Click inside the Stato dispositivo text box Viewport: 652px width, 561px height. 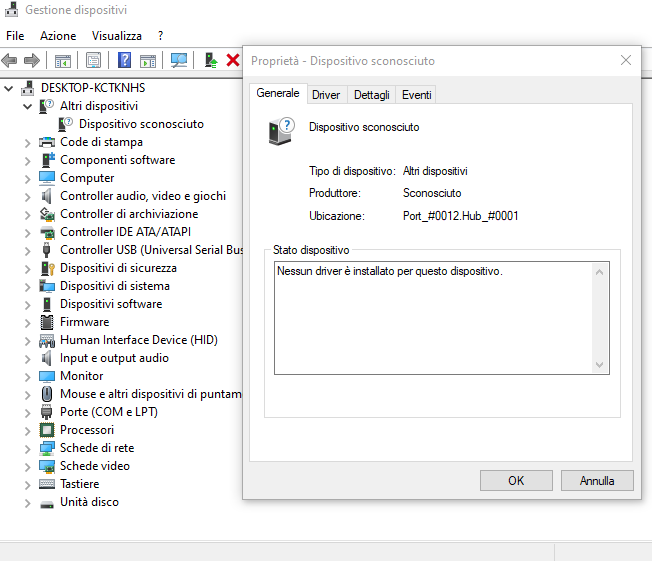click(442, 318)
